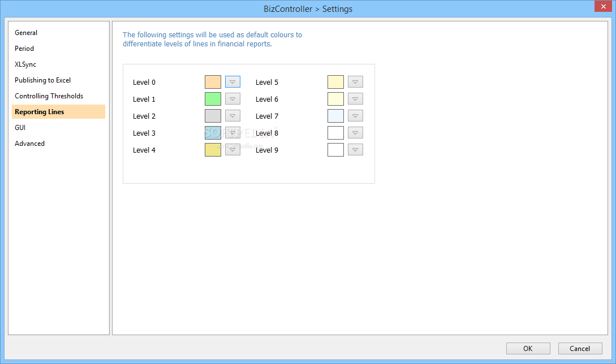Discard changes with the Cancel button
The width and height of the screenshot is (616, 364).
pyautogui.click(x=580, y=348)
